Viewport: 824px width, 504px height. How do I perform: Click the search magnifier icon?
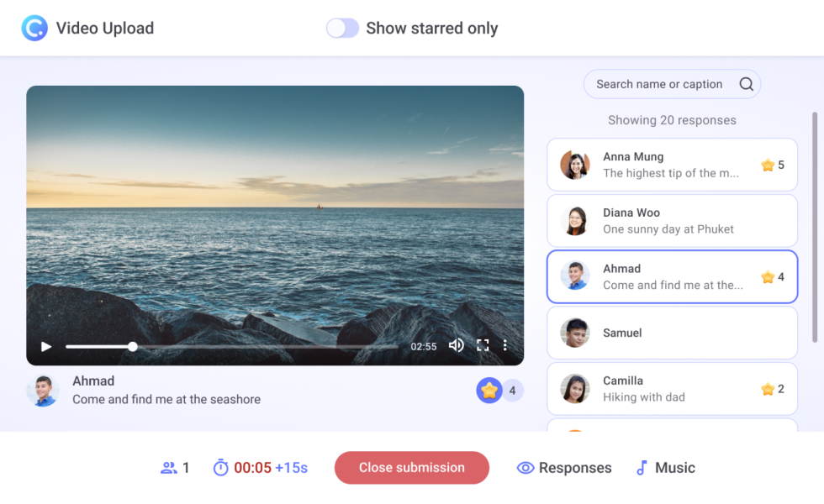pos(746,84)
